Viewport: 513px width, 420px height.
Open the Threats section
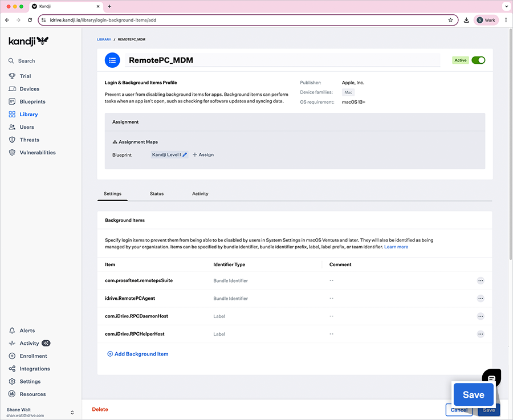pyautogui.click(x=29, y=140)
